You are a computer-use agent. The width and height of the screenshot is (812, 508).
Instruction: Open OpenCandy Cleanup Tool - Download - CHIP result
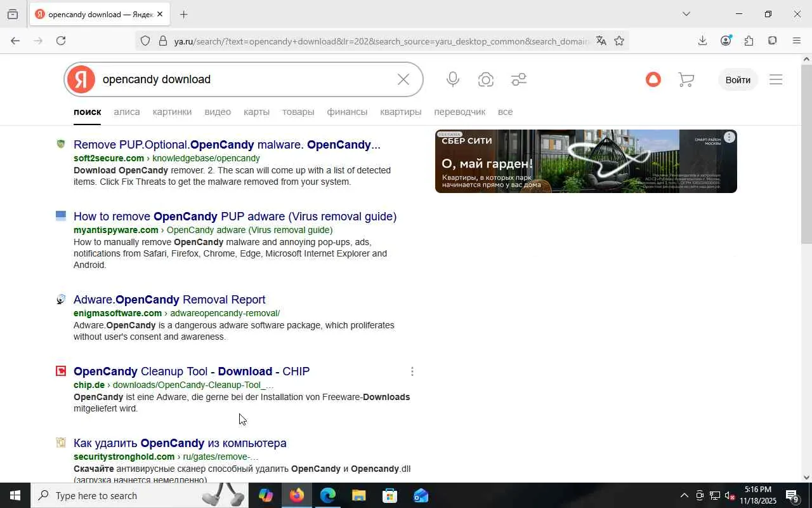192,371
